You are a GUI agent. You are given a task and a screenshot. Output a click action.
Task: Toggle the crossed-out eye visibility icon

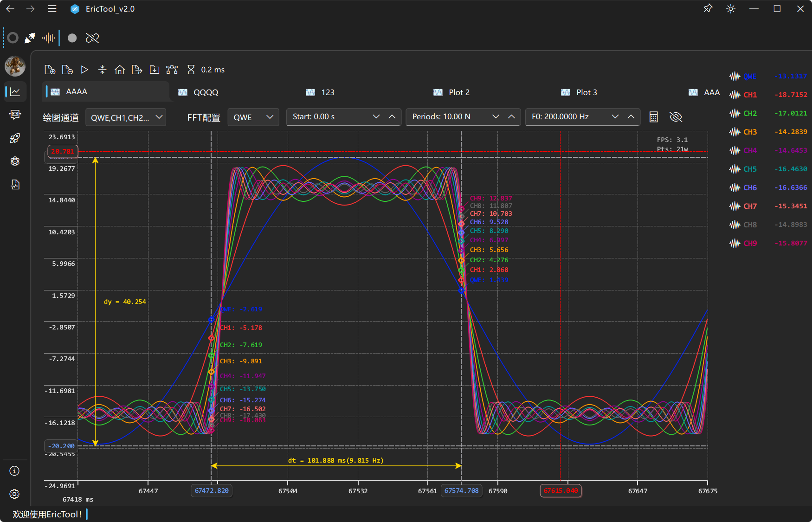(676, 117)
